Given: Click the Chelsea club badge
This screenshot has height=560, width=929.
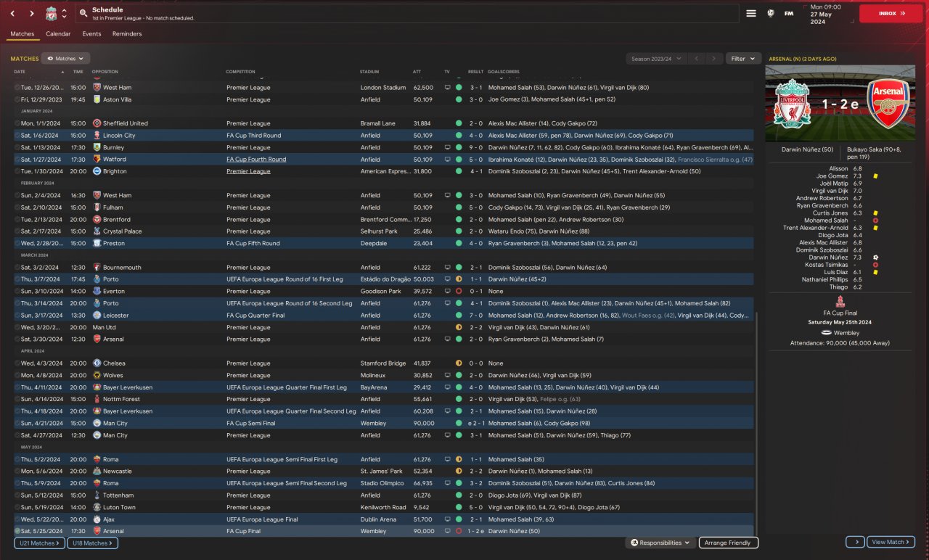Looking at the screenshot, I should [97, 363].
